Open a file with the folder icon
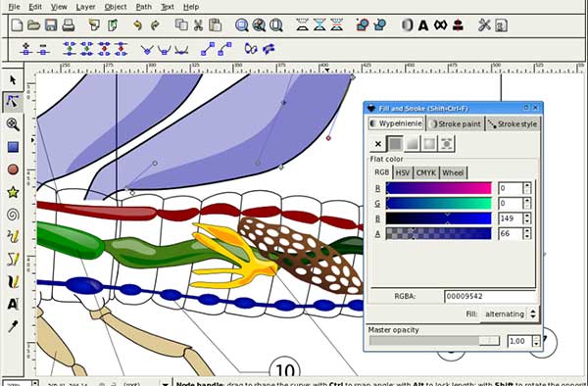The width and height of the screenshot is (588, 386). pos(33,25)
